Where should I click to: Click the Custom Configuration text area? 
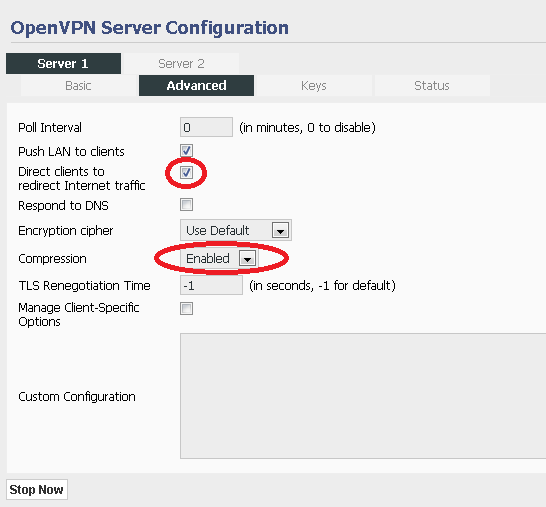tap(363, 396)
